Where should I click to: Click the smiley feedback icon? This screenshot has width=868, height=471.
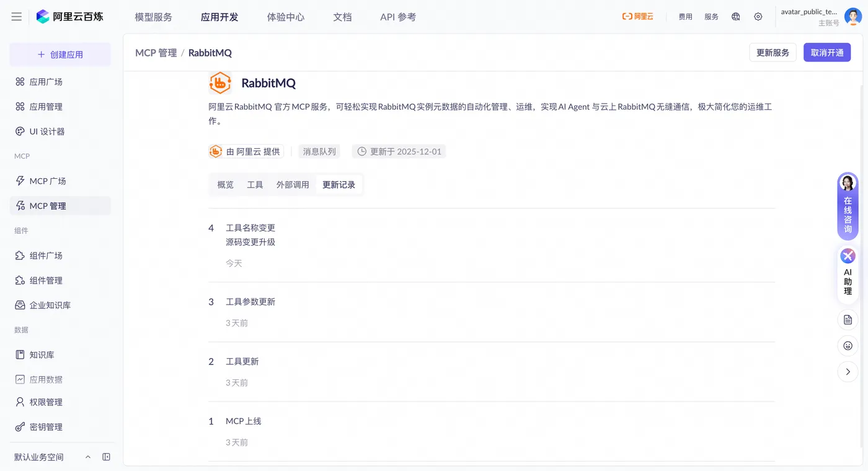848,346
